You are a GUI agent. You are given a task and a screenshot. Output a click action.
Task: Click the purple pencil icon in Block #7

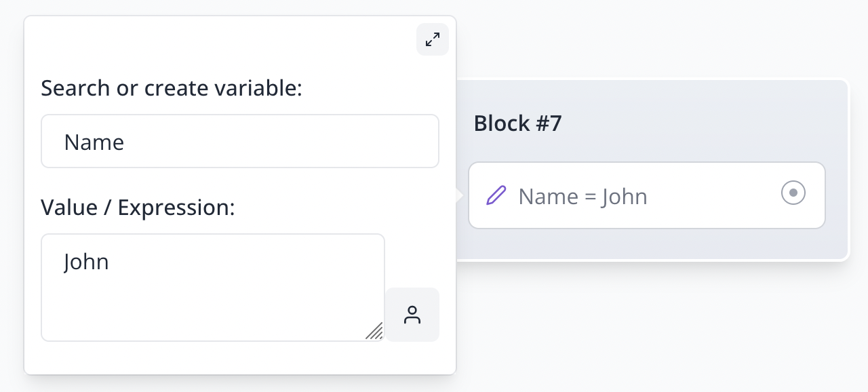[496, 196]
